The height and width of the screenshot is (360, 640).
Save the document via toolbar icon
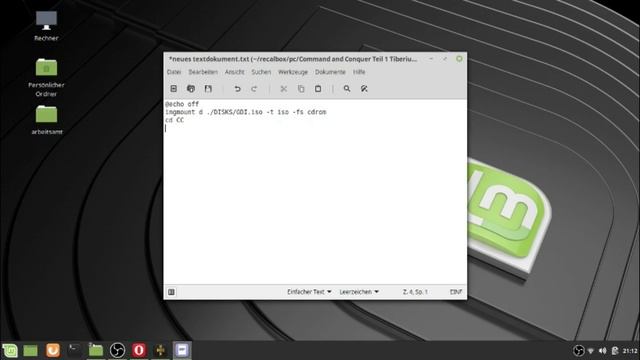[x=208, y=89]
